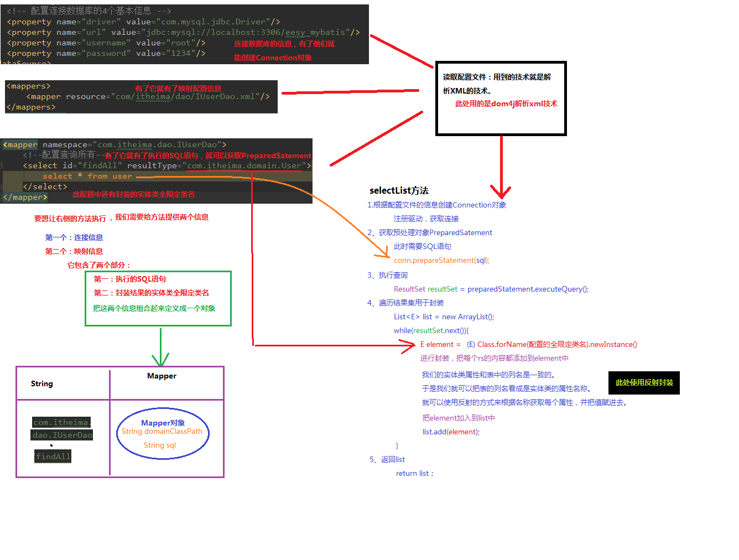Click '注册驱动，获取连接'

pos(426,219)
